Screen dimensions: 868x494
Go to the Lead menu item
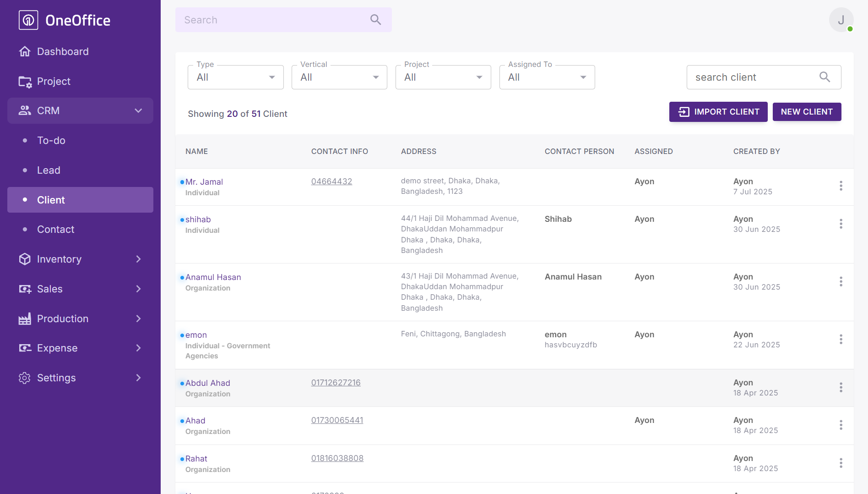(49, 170)
